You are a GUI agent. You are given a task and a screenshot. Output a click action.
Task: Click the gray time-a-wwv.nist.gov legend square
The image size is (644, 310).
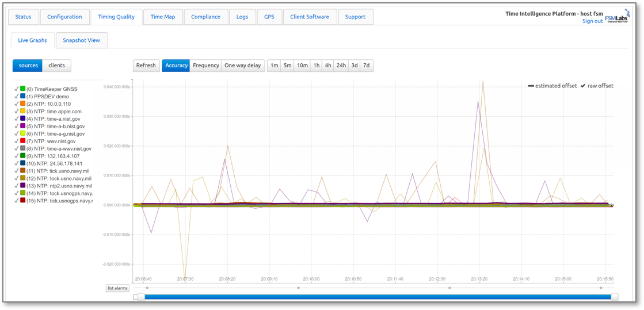23,148
